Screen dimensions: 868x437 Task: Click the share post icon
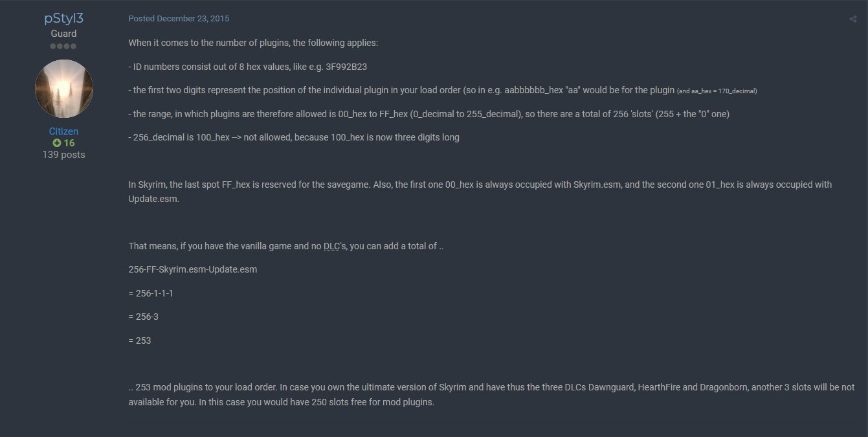(x=852, y=19)
